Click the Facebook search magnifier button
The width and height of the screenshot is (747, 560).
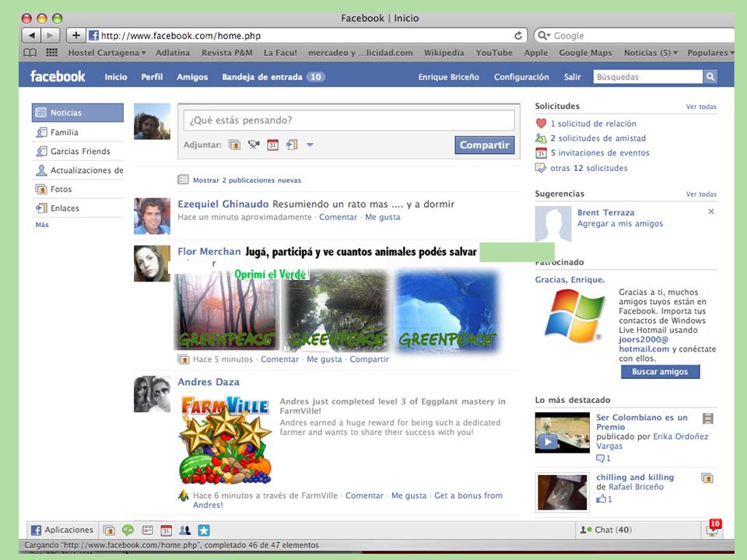710,77
